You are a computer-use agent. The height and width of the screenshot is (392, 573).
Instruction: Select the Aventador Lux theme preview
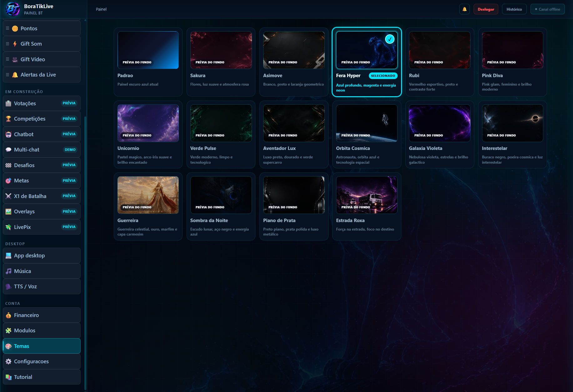(294, 123)
